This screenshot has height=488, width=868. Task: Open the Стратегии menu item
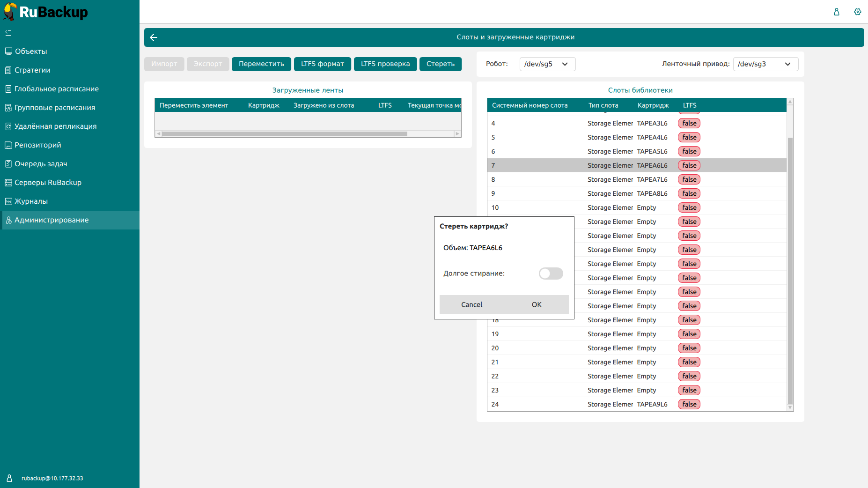point(32,70)
